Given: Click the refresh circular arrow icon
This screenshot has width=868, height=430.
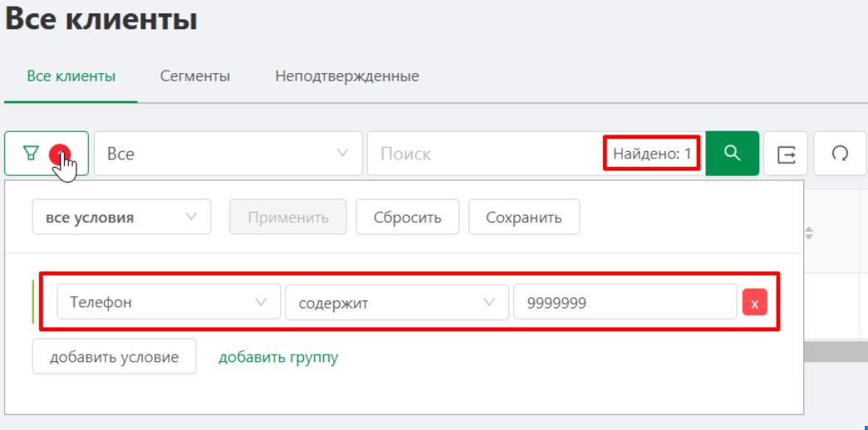Looking at the screenshot, I should [x=840, y=154].
